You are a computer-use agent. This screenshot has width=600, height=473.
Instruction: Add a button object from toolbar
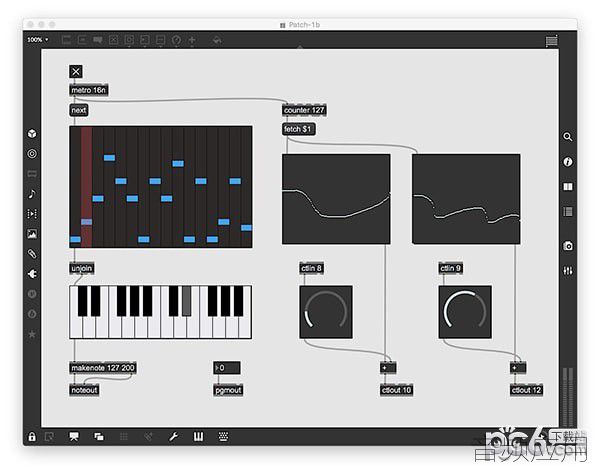click(129, 39)
